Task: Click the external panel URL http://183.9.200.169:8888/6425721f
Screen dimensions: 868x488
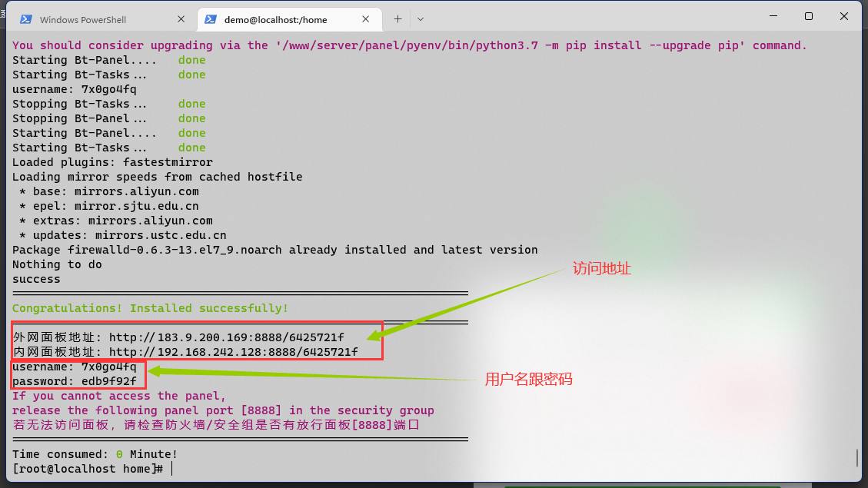Action: click(226, 337)
